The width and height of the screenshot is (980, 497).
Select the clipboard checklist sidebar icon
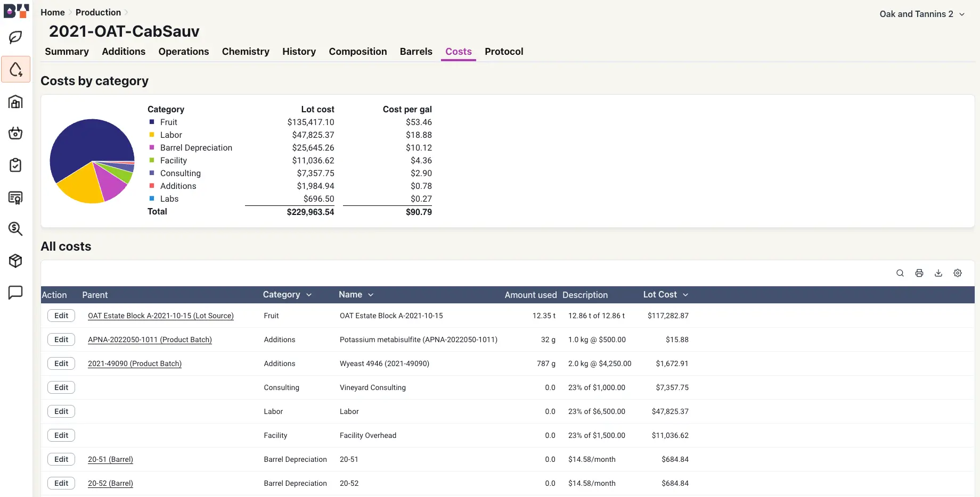coord(15,165)
